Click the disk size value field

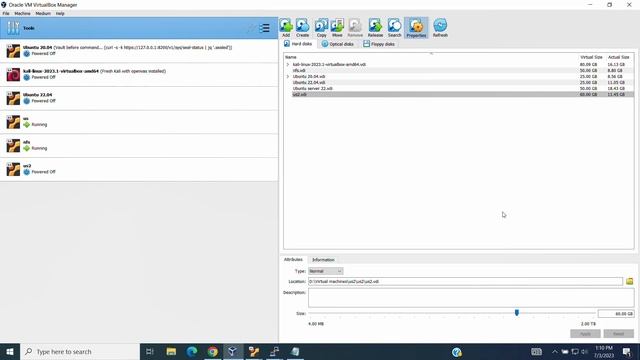(616, 313)
